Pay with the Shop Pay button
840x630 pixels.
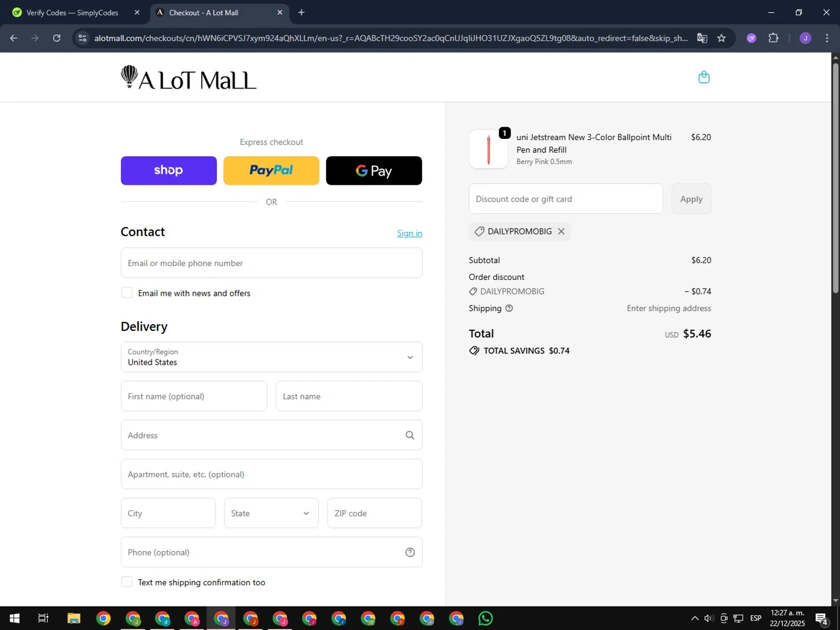(169, 170)
